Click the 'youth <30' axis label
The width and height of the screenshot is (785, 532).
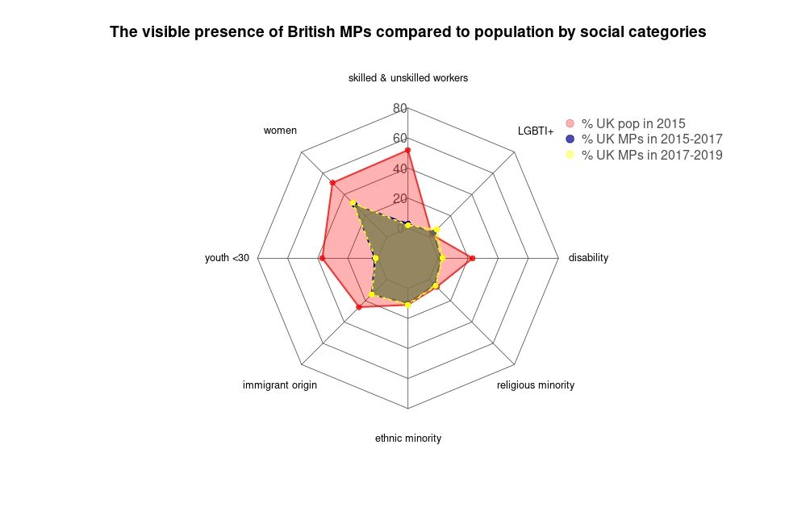[x=228, y=258]
